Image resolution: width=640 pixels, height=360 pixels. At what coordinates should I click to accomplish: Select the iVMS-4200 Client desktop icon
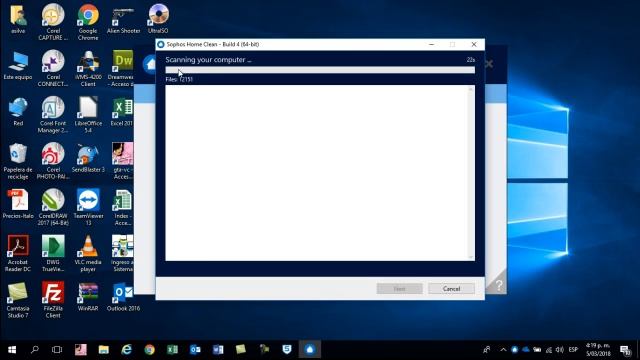[x=88, y=68]
